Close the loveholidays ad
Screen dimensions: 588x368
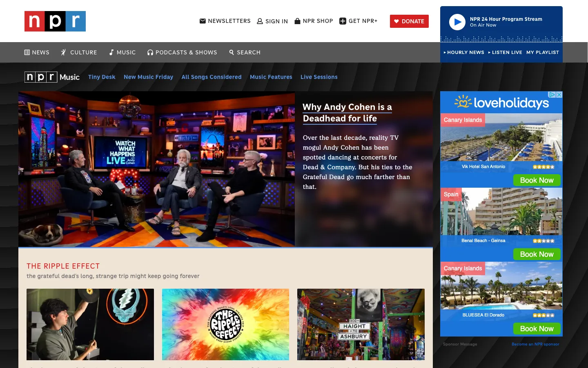[559, 94]
